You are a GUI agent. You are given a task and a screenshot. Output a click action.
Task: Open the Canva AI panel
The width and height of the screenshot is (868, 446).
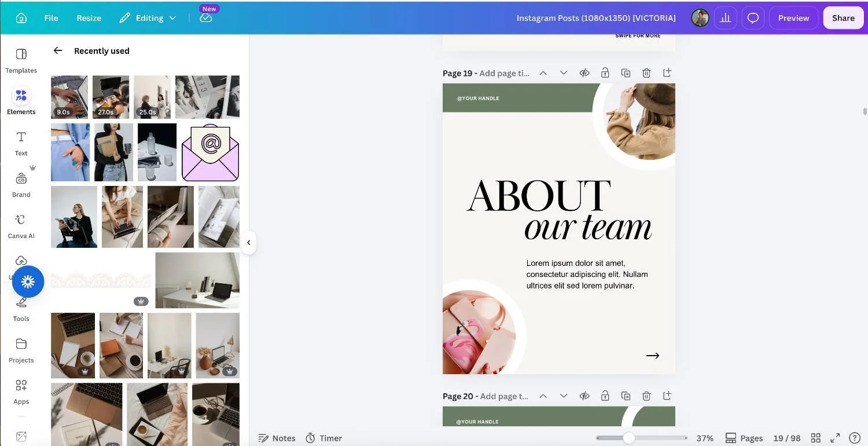(21, 225)
